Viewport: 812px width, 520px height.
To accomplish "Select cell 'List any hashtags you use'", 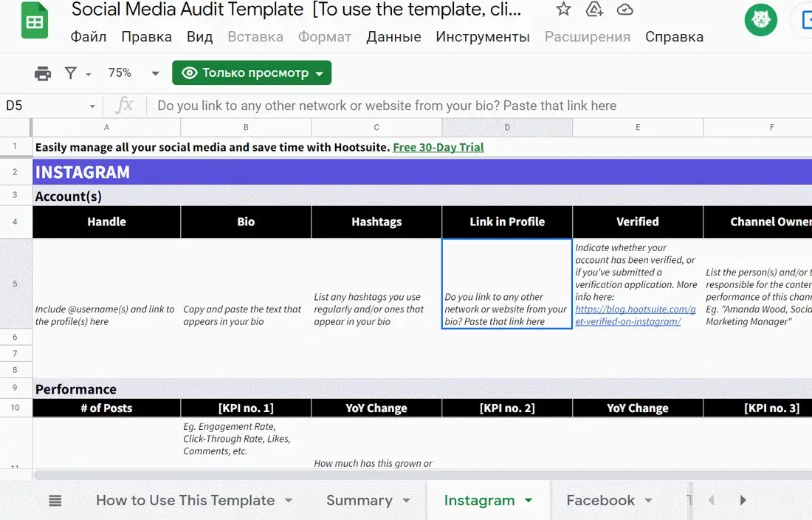I will coord(376,284).
